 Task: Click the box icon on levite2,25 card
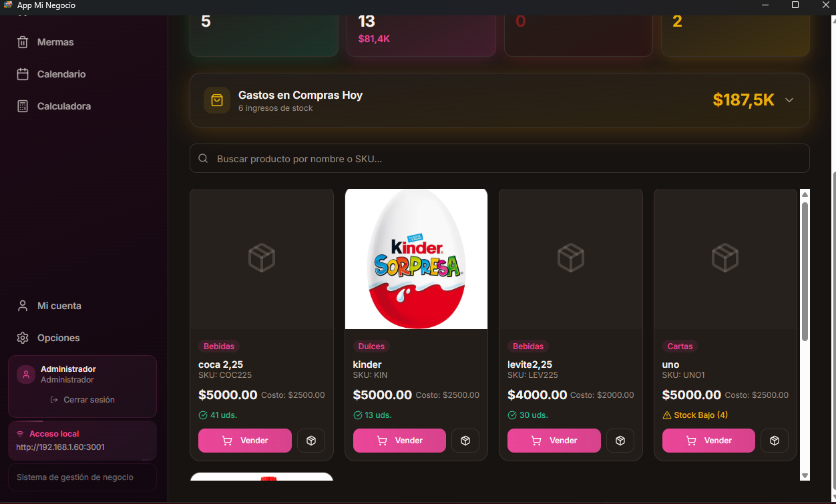coord(620,441)
